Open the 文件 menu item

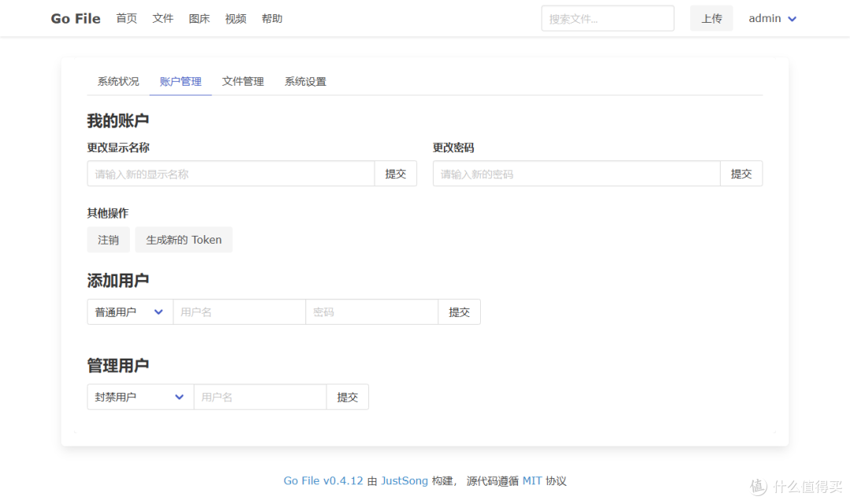click(x=163, y=18)
